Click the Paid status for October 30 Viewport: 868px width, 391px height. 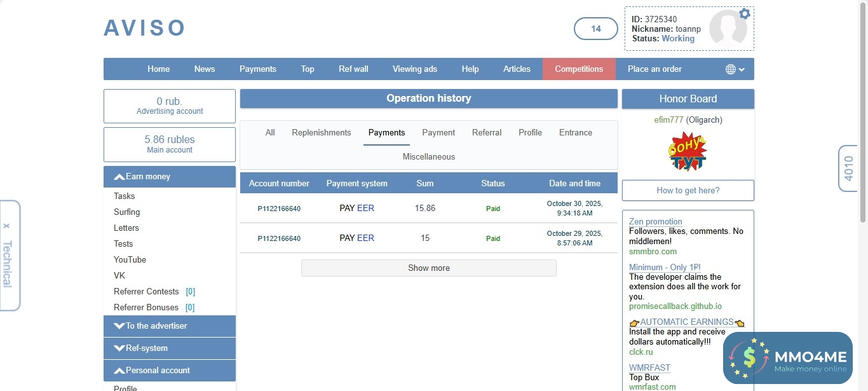pyautogui.click(x=493, y=209)
